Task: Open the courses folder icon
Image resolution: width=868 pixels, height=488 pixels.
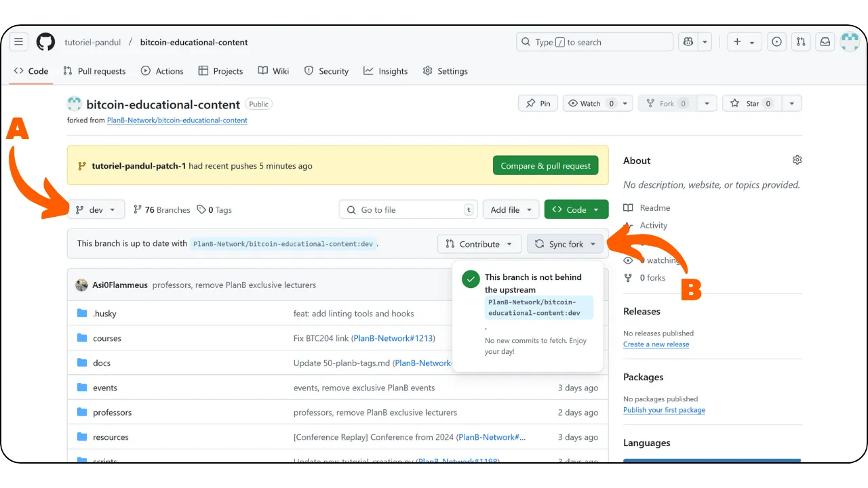Action: click(x=82, y=338)
